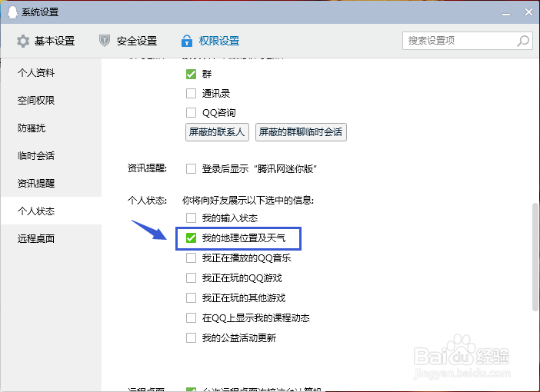This screenshot has width=540, height=392.
Task: Tick 我的公益活动更新 checkbox
Action: (191, 337)
